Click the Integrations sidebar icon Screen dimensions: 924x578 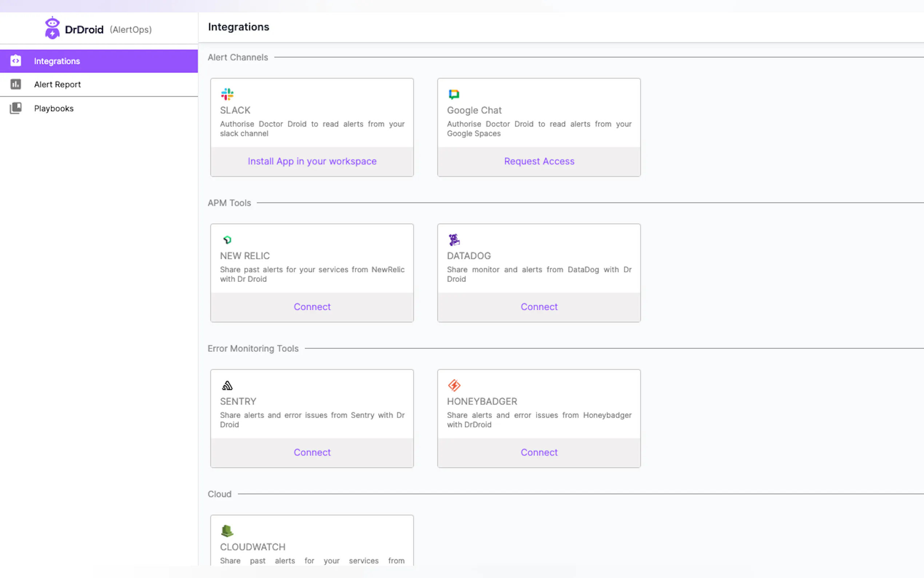click(16, 61)
